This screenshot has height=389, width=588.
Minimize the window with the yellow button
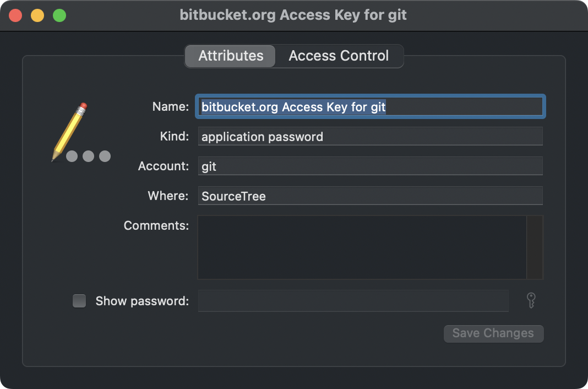point(37,15)
